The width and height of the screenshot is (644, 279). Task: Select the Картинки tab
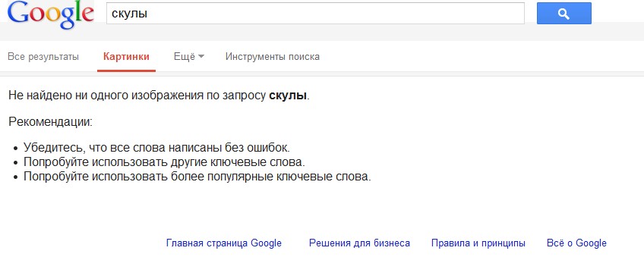tap(126, 57)
